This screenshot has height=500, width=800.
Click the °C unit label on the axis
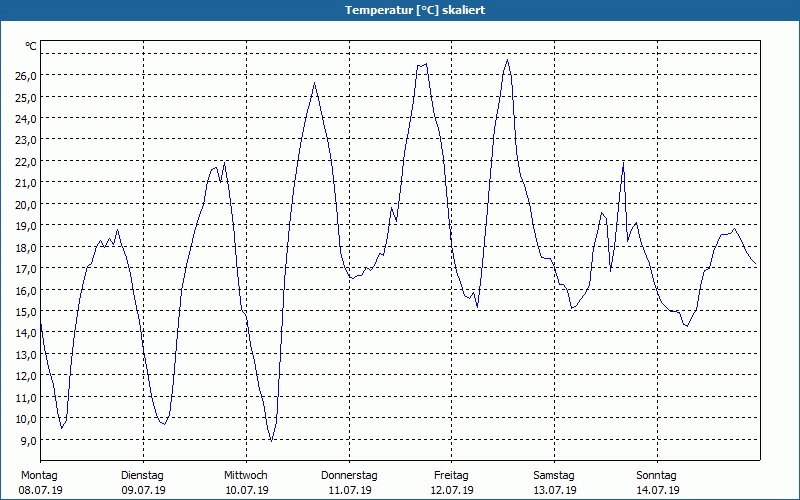(31, 46)
